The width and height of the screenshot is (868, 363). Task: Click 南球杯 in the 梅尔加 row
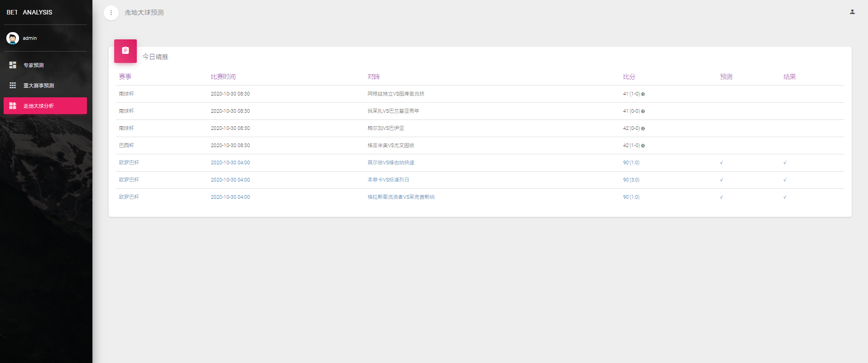tap(126, 129)
